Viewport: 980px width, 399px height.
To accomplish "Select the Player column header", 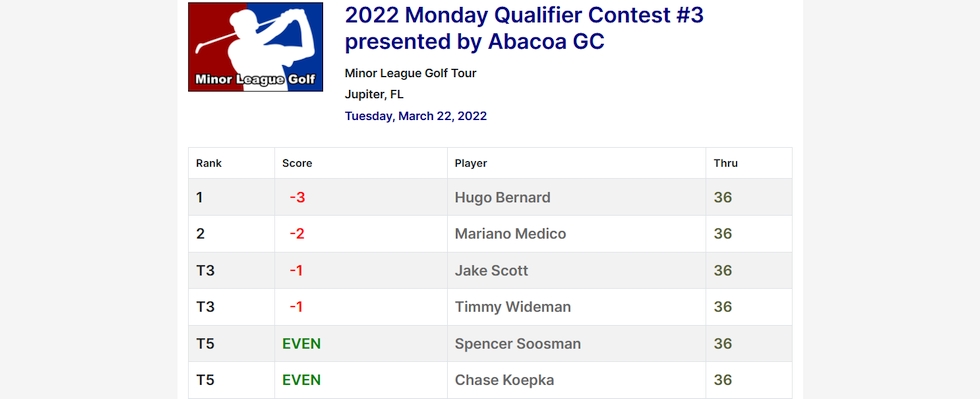I will point(471,163).
